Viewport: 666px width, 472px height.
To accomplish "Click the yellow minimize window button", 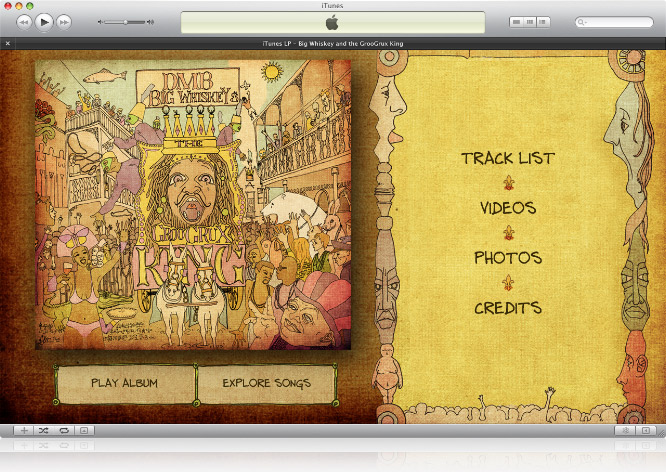I will (x=19, y=6).
